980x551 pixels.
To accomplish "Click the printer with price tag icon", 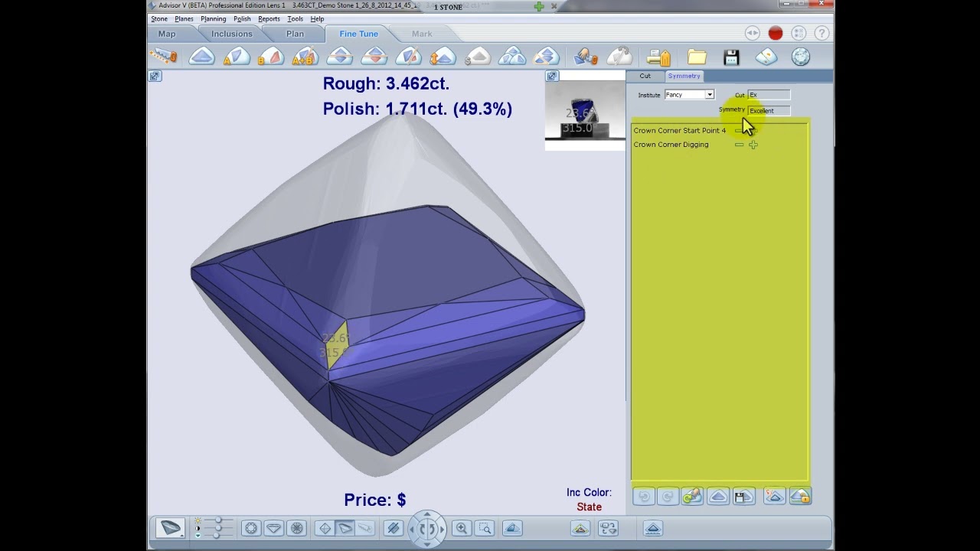I will (x=659, y=57).
